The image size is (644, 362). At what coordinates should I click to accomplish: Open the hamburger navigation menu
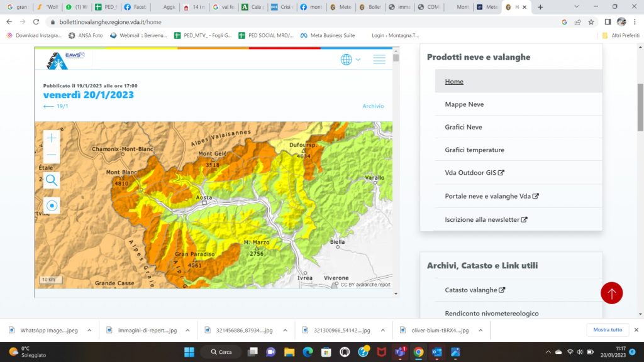point(379,59)
